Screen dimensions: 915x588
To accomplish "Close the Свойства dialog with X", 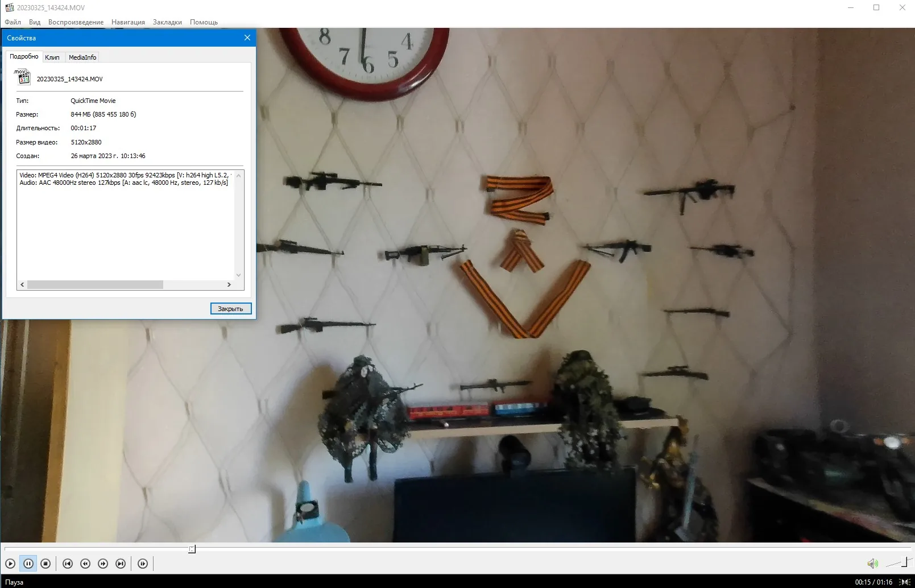I will tap(247, 38).
